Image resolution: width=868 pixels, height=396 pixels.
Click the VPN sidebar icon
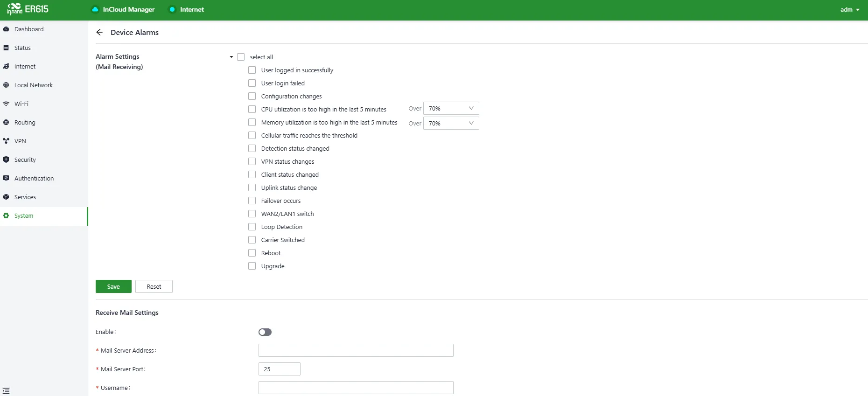[6, 141]
